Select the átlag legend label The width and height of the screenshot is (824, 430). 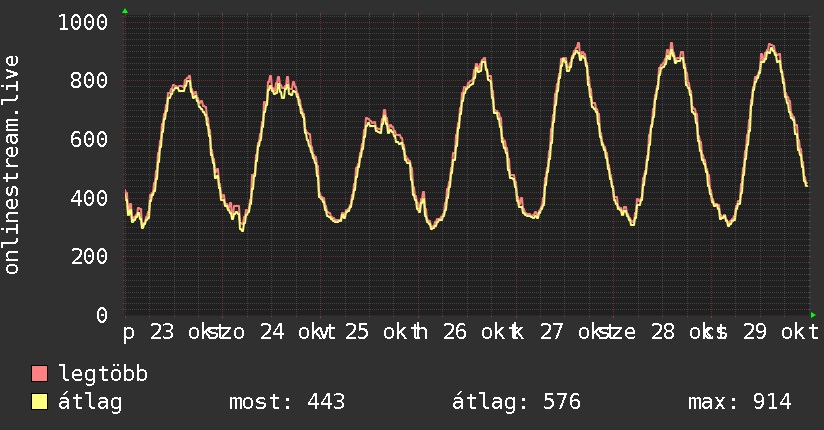click(x=90, y=402)
